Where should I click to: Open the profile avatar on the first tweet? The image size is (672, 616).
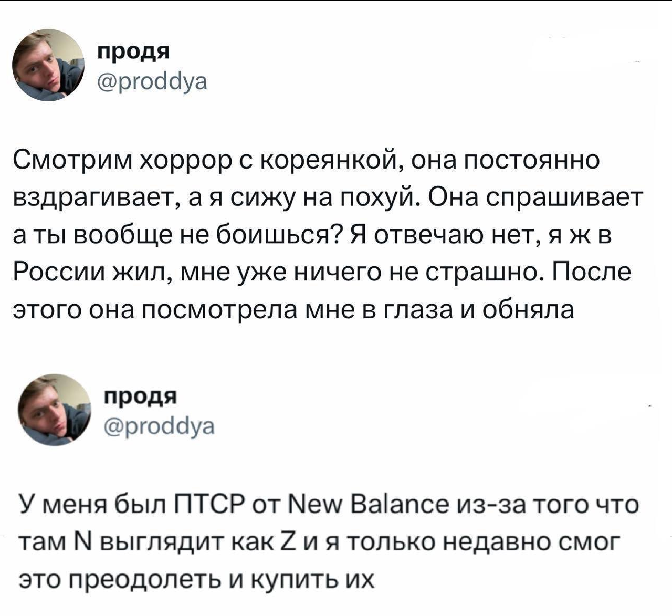[x=48, y=65]
